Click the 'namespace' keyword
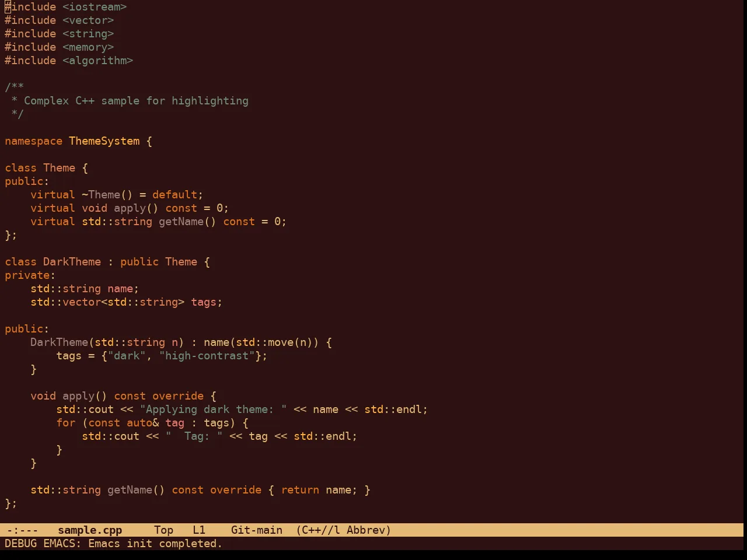The height and width of the screenshot is (560, 747). (x=33, y=141)
